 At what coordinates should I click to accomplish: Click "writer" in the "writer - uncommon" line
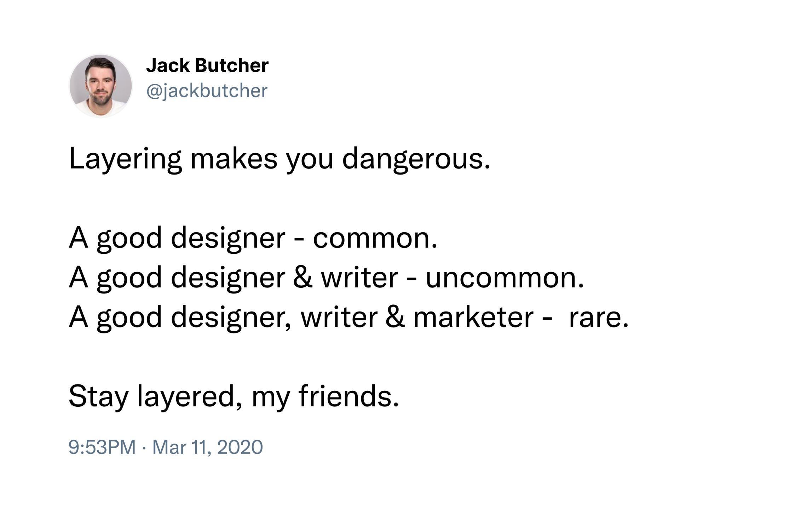click(x=359, y=278)
